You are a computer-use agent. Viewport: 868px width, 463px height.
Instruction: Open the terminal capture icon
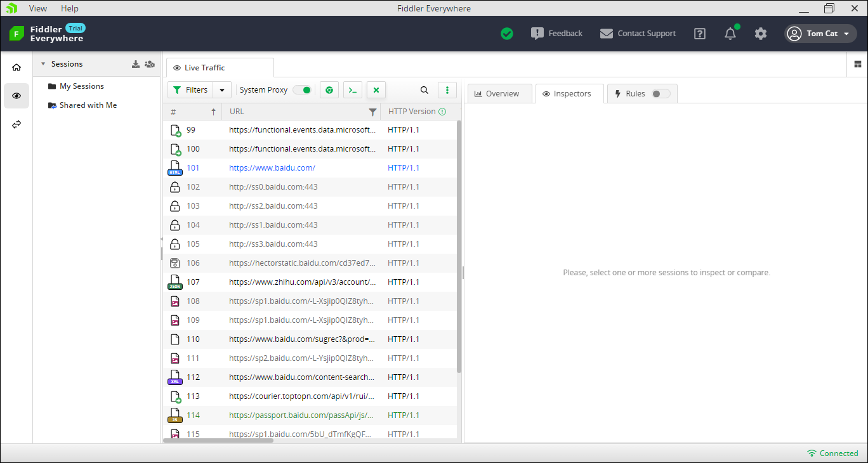353,90
